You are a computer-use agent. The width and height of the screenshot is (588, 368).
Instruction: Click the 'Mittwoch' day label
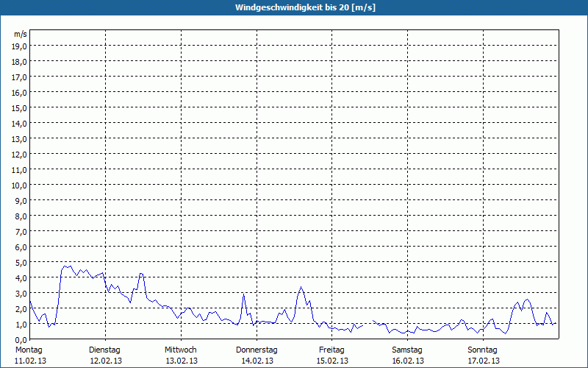click(x=181, y=350)
